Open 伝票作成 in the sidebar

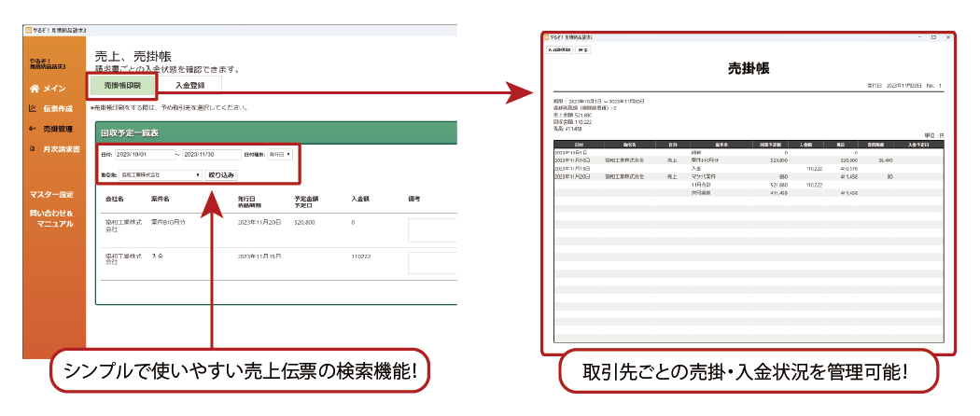click(58, 109)
